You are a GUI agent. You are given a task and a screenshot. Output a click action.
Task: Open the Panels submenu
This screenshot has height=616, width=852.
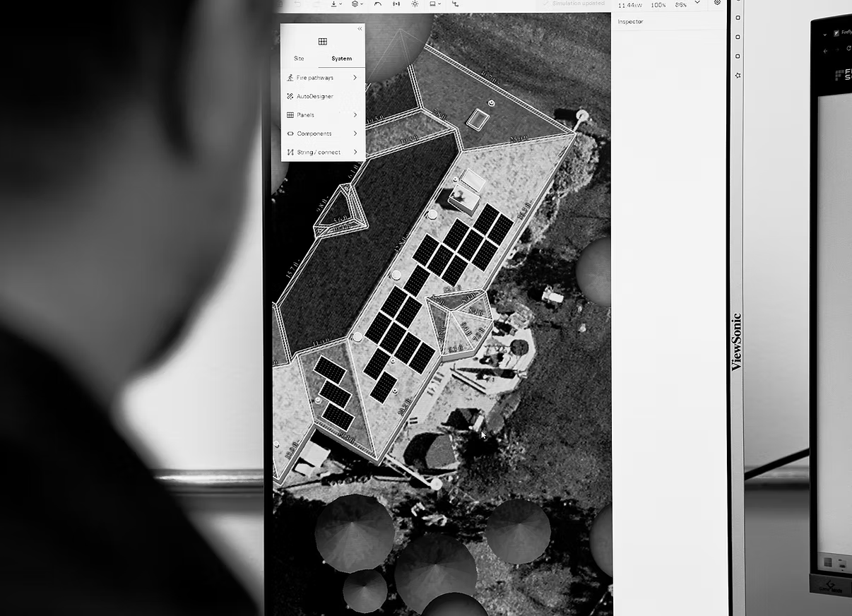322,115
